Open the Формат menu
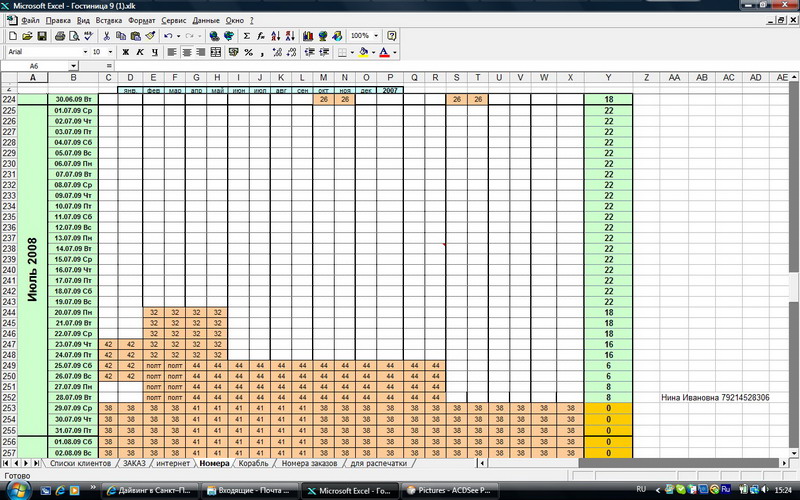This screenshot has width=800, height=500. click(142, 20)
